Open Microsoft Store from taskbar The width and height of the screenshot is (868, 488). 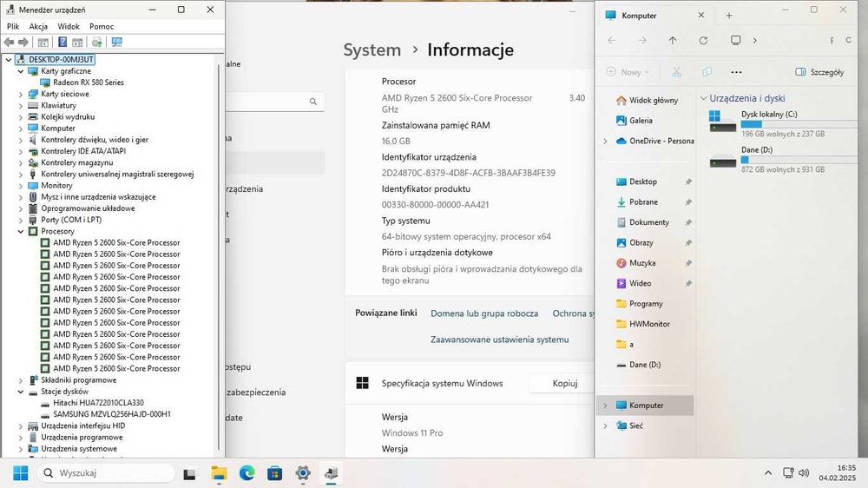(x=274, y=473)
